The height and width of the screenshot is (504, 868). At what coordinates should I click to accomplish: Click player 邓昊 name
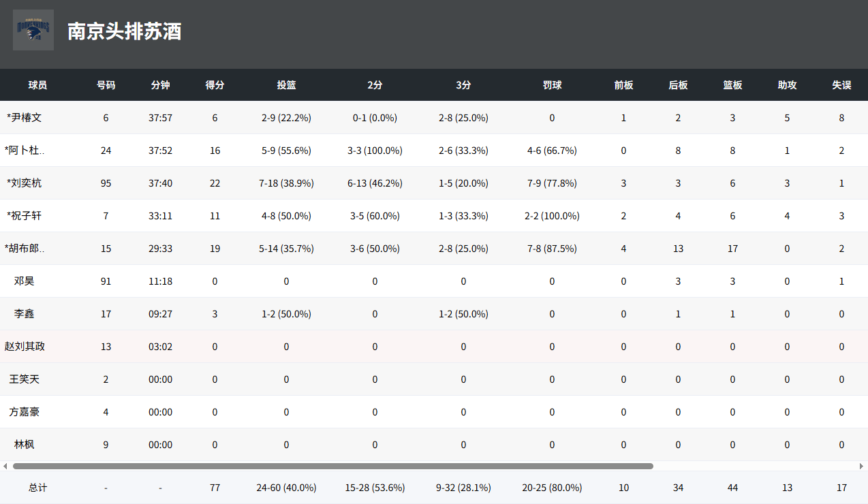[x=25, y=281]
